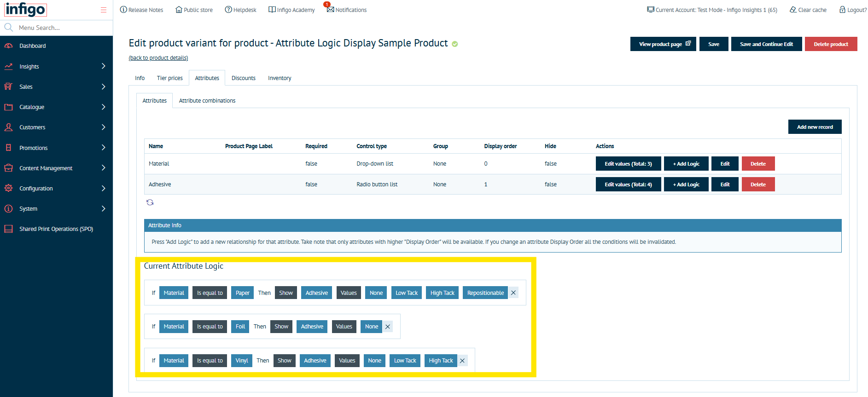Refresh the attributes grid with the reload icon
Image resolution: width=868 pixels, height=397 pixels.
(x=150, y=202)
